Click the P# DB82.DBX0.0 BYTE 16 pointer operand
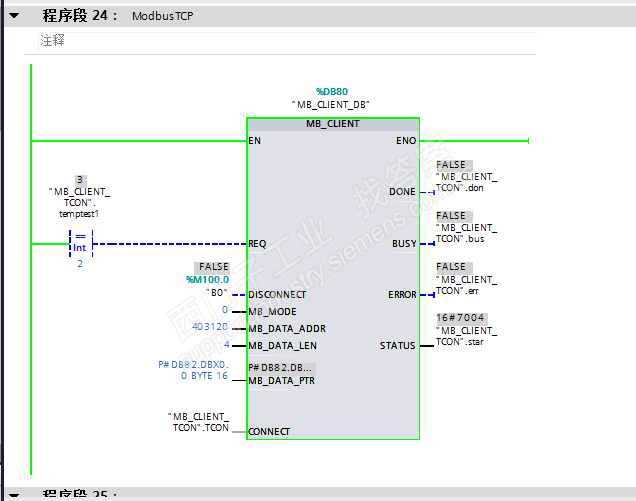The image size is (636, 501). tap(194, 370)
